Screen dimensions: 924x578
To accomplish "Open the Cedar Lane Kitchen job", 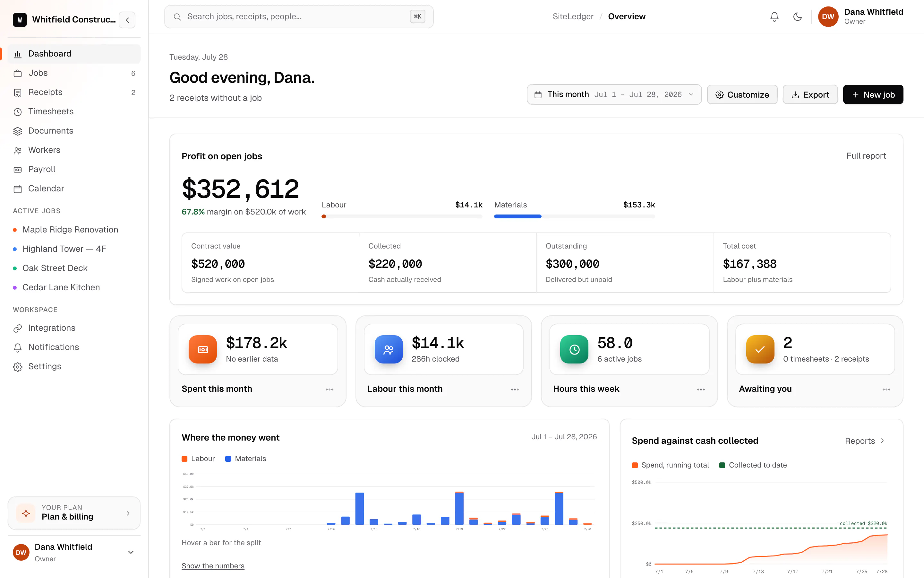I will 74,287.
